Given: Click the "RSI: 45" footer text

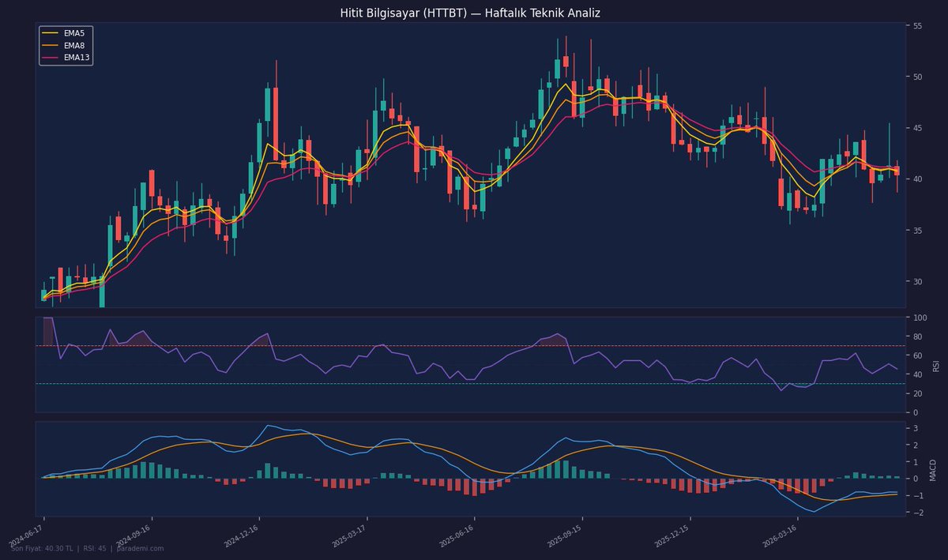Looking at the screenshot, I should [x=94, y=549].
